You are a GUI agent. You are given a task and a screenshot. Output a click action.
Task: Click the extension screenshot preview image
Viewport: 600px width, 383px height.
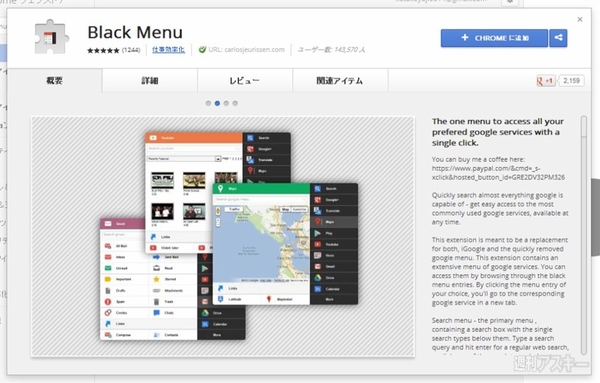coord(223,236)
